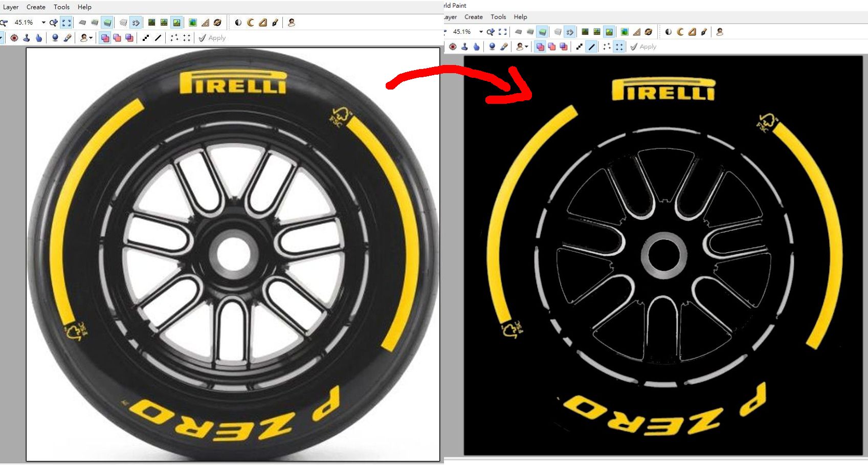Select the paintbrush icon in left window's second row
Screen dimensions: 868x465
pyautogui.click(x=68, y=38)
